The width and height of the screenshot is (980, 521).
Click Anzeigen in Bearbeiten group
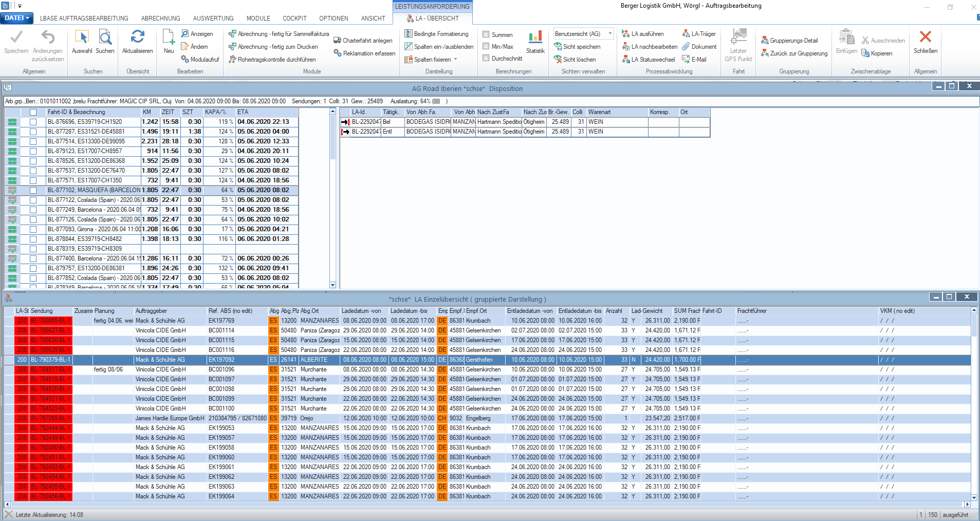pos(197,34)
